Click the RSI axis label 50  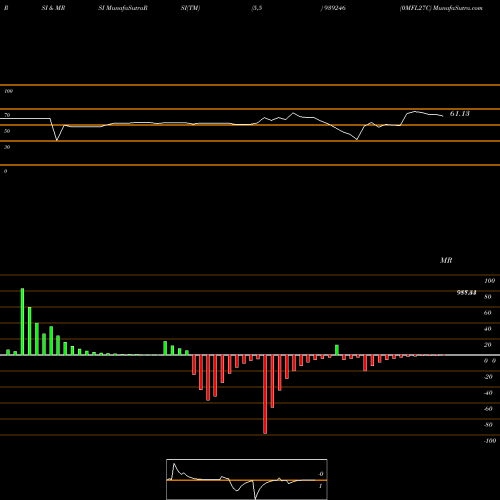coord(7,131)
